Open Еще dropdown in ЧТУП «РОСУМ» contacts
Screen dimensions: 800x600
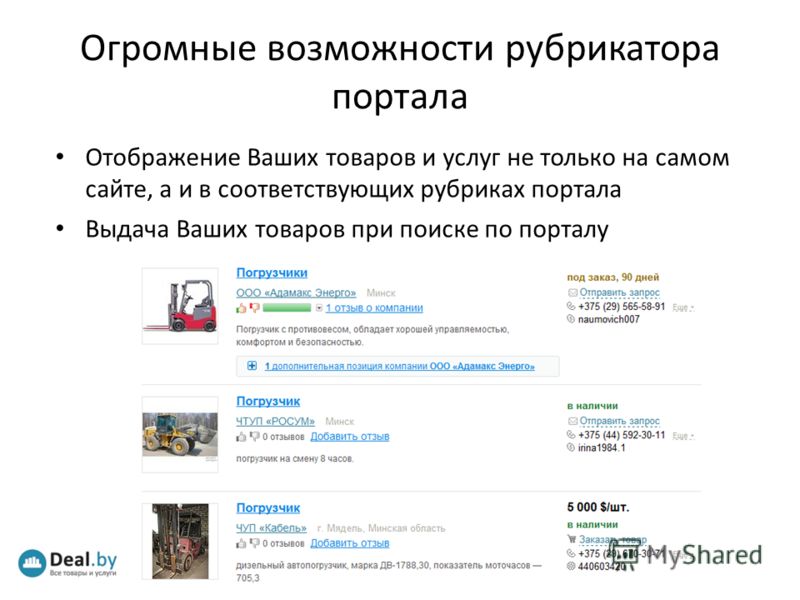point(683,436)
